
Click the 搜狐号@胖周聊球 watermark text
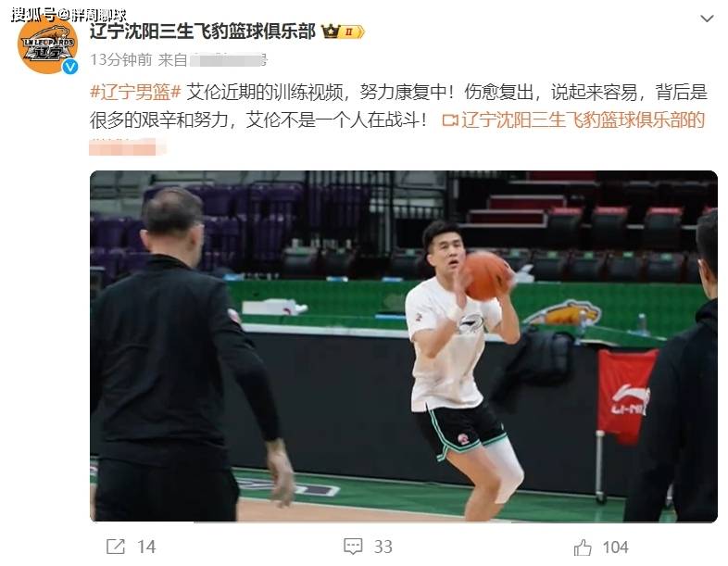point(69,15)
